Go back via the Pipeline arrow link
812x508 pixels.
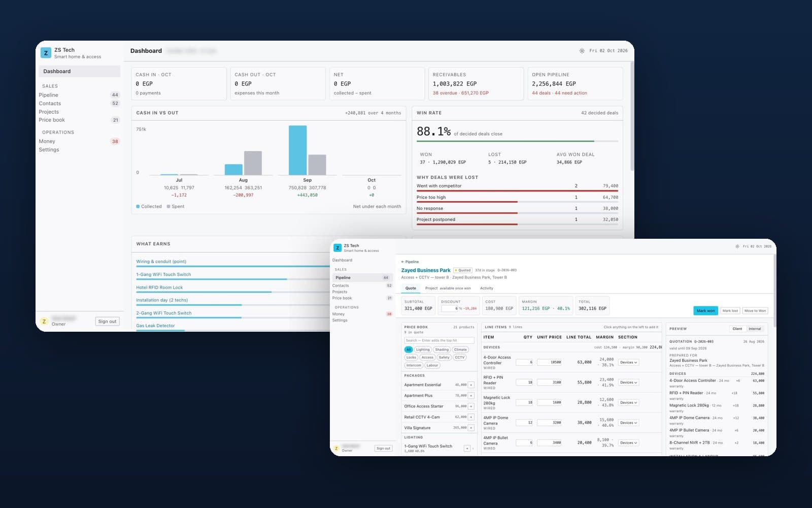point(410,262)
